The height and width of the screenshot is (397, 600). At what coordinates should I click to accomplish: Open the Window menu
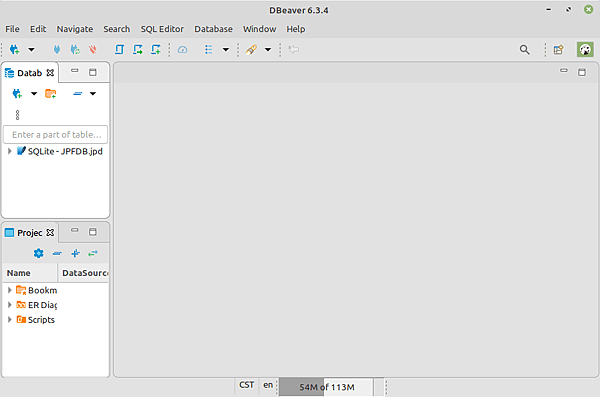click(x=259, y=29)
